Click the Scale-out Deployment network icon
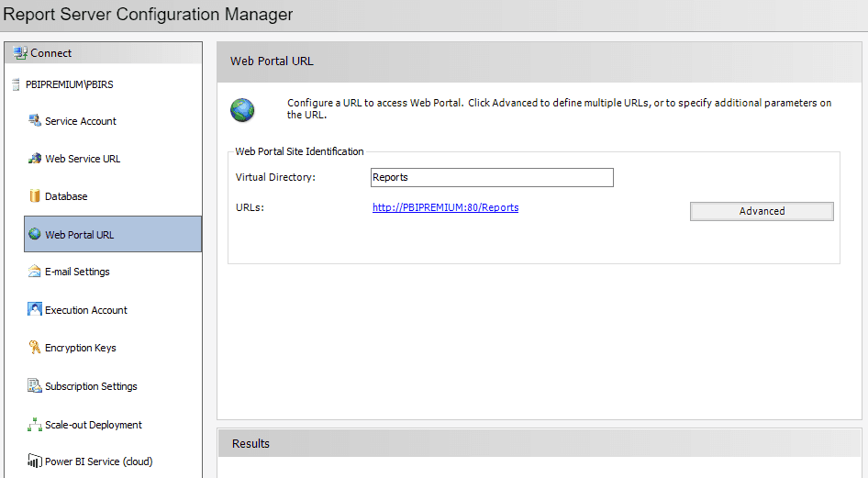 [34, 425]
